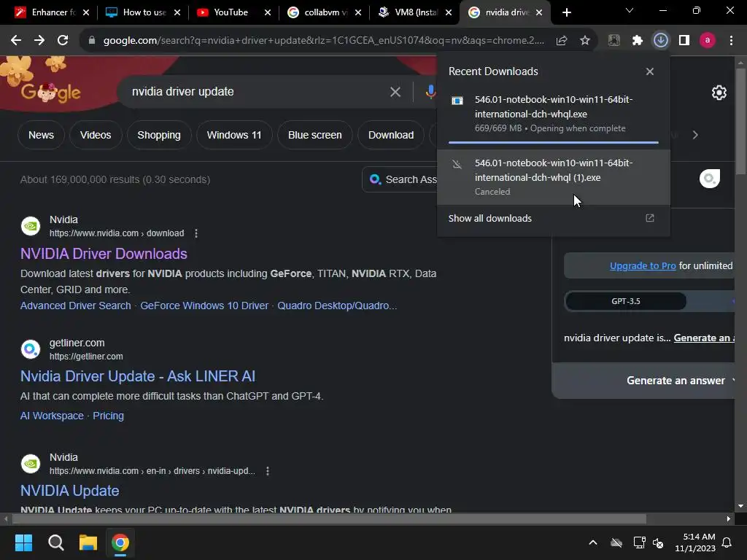The height and width of the screenshot is (560, 747).
Task: Open File Explorer from the taskbar
Action: [88, 542]
